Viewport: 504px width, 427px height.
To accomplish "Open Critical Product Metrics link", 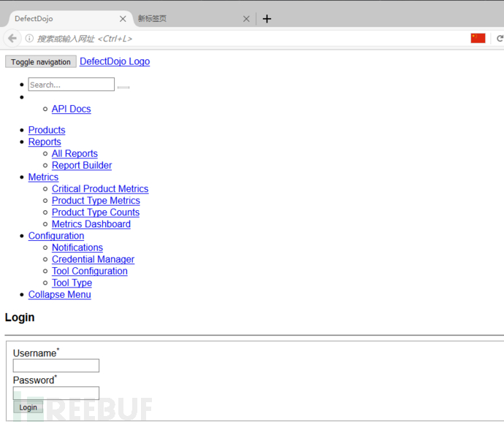I will [100, 188].
